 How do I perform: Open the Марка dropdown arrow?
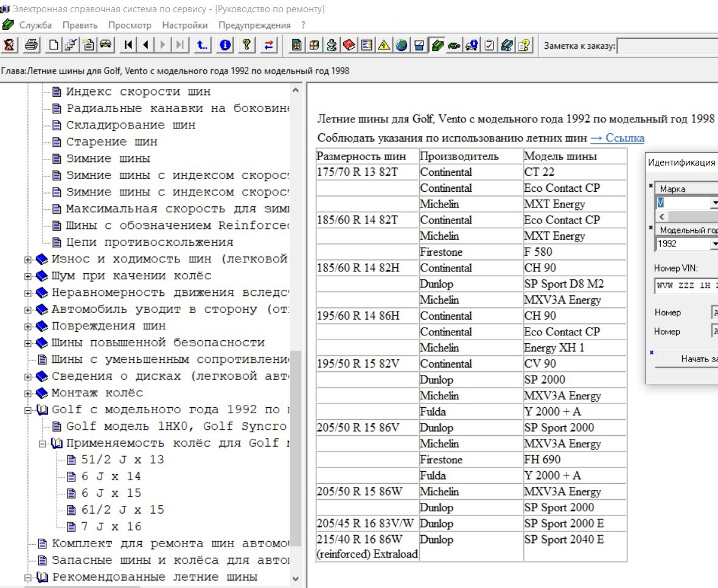point(713,203)
